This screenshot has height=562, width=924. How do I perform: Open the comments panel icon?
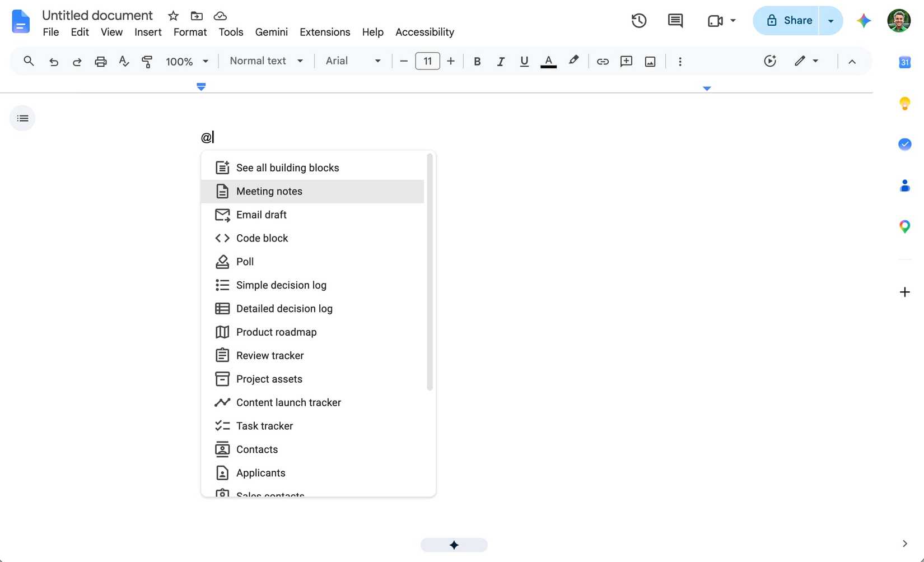coord(675,21)
